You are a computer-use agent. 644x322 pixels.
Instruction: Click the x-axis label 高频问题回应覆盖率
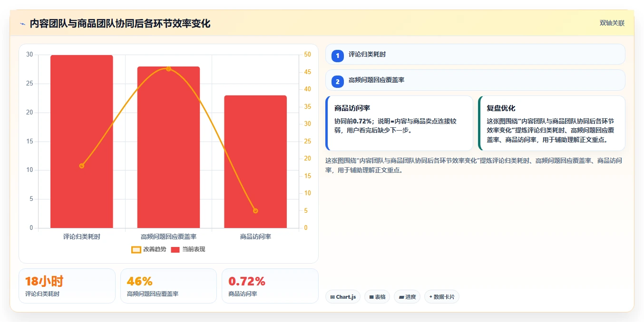coord(168,236)
